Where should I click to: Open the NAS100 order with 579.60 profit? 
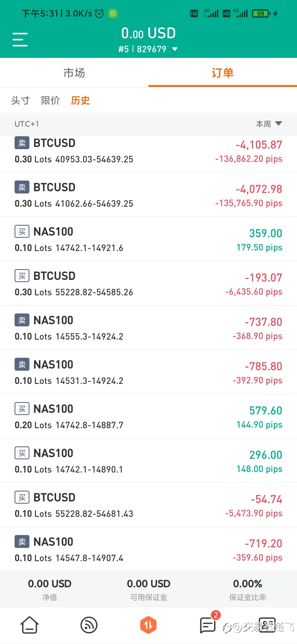pos(148,417)
